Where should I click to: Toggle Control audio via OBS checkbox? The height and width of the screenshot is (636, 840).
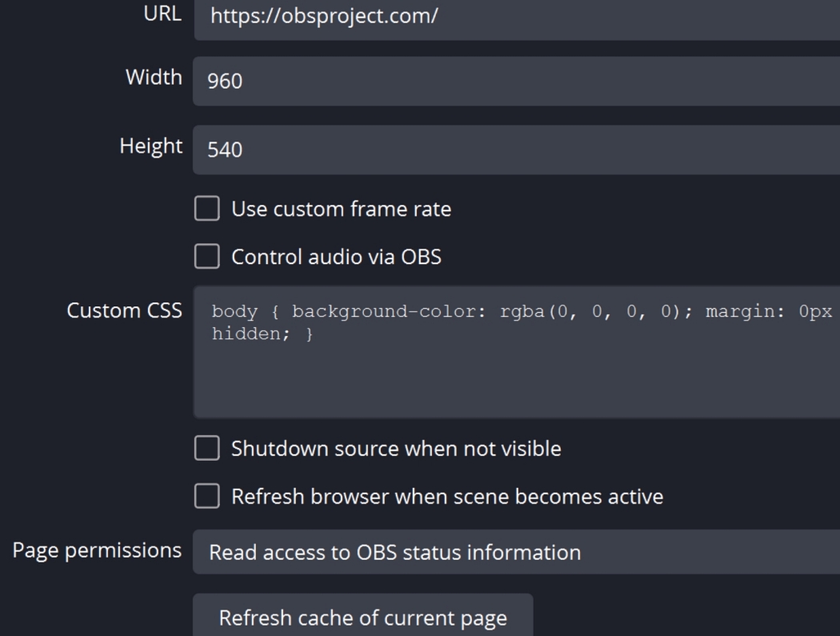[x=206, y=256]
